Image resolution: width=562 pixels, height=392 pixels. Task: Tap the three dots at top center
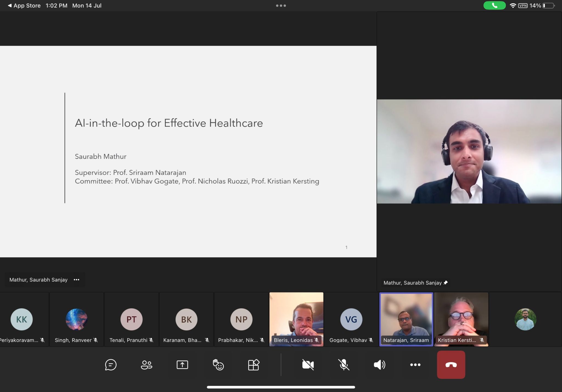point(281,5)
